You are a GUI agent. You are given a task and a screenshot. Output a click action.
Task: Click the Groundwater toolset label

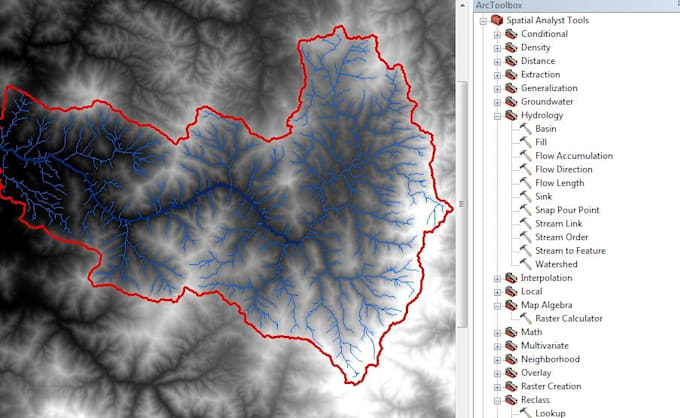pos(547,101)
